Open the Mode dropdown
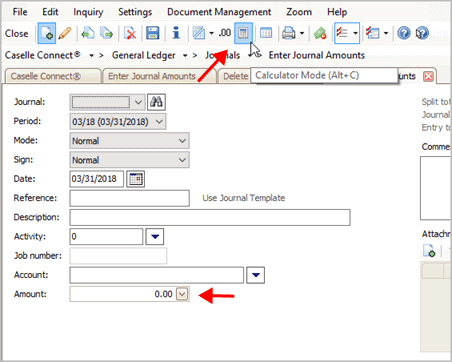The height and width of the screenshot is (362, 452). pos(182,141)
